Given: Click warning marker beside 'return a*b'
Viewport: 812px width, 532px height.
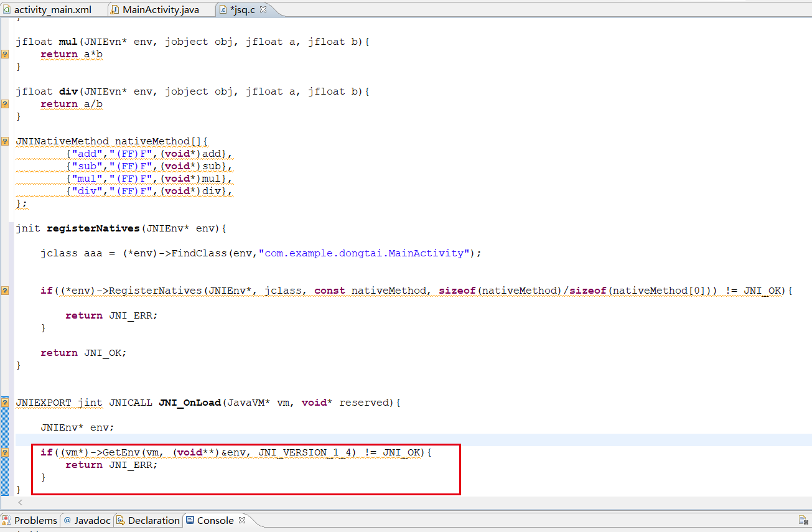Looking at the screenshot, I should pos(5,54).
